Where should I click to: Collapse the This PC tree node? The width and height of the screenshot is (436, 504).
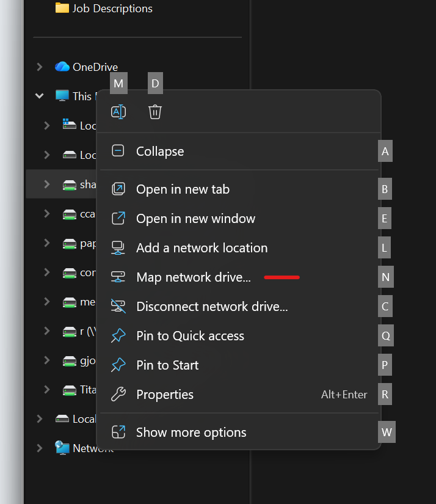point(40,96)
